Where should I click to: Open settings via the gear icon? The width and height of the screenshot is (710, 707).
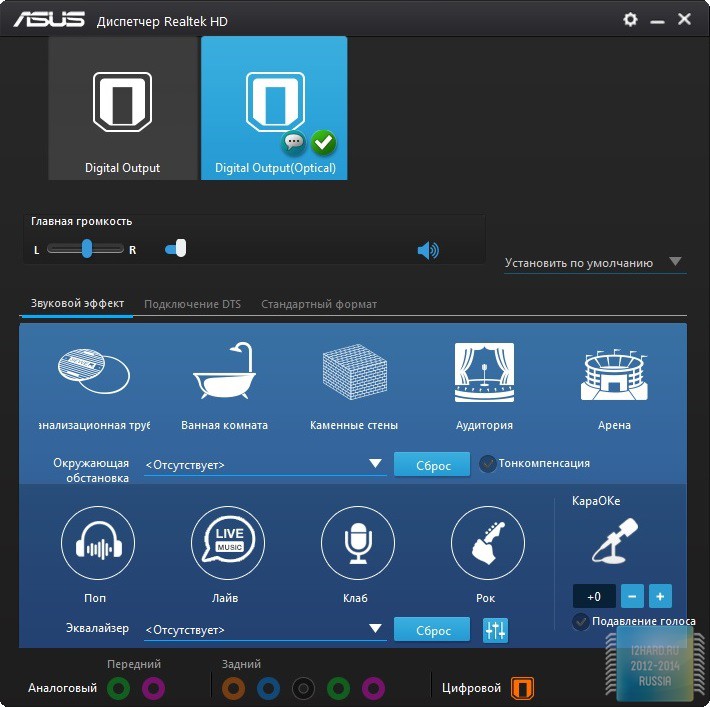coord(630,19)
